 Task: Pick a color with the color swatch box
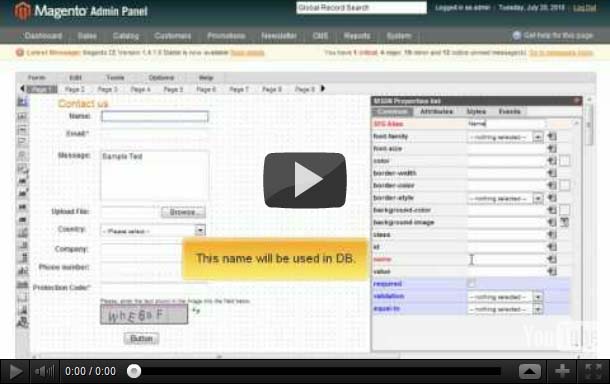tap(564, 161)
